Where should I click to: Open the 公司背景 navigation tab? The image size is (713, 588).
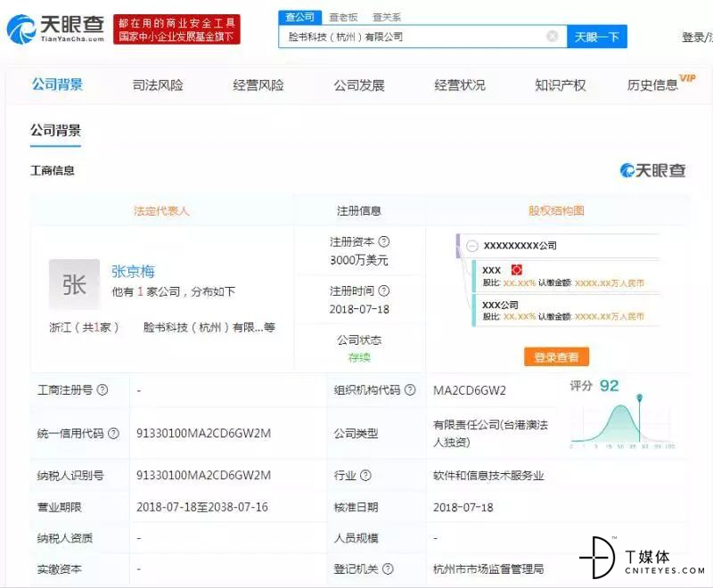click(x=57, y=85)
